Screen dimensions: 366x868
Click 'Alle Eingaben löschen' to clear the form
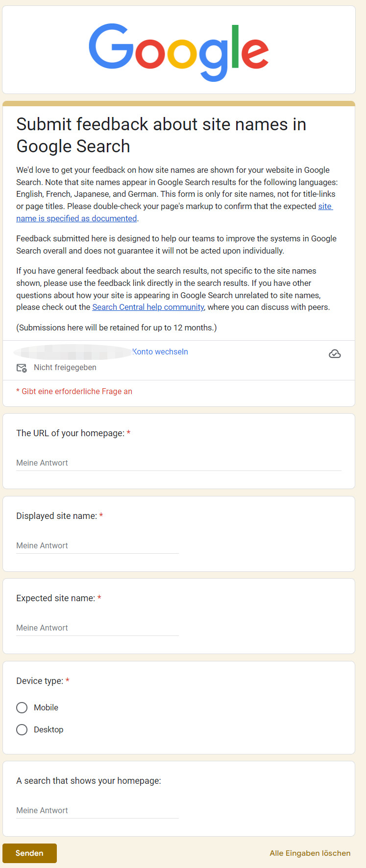point(310,853)
